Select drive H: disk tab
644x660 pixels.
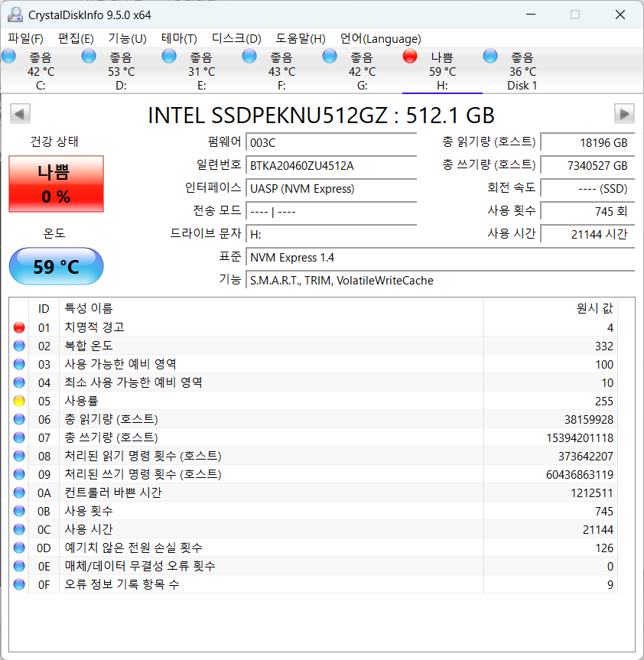point(442,70)
